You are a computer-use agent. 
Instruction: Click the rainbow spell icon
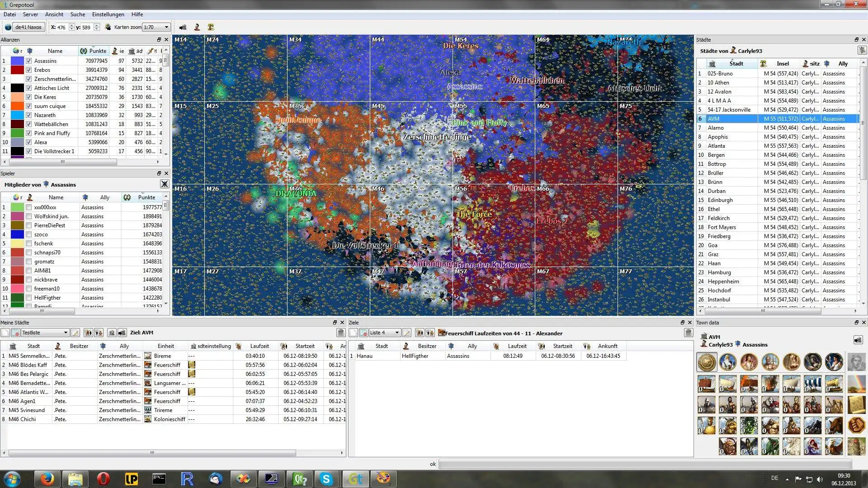click(x=857, y=384)
